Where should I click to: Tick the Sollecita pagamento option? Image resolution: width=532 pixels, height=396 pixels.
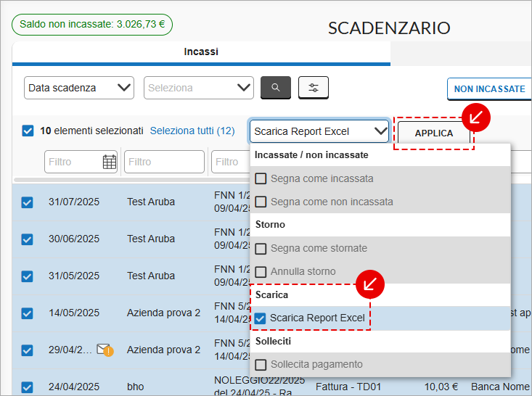click(261, 365)
